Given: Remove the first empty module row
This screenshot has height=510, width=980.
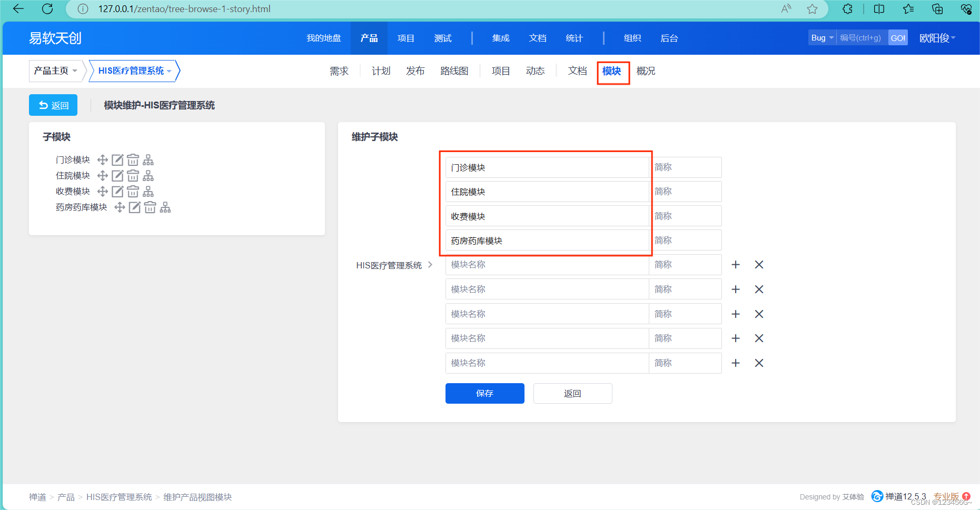Looking at the screenshot, I should coord(759,265).
